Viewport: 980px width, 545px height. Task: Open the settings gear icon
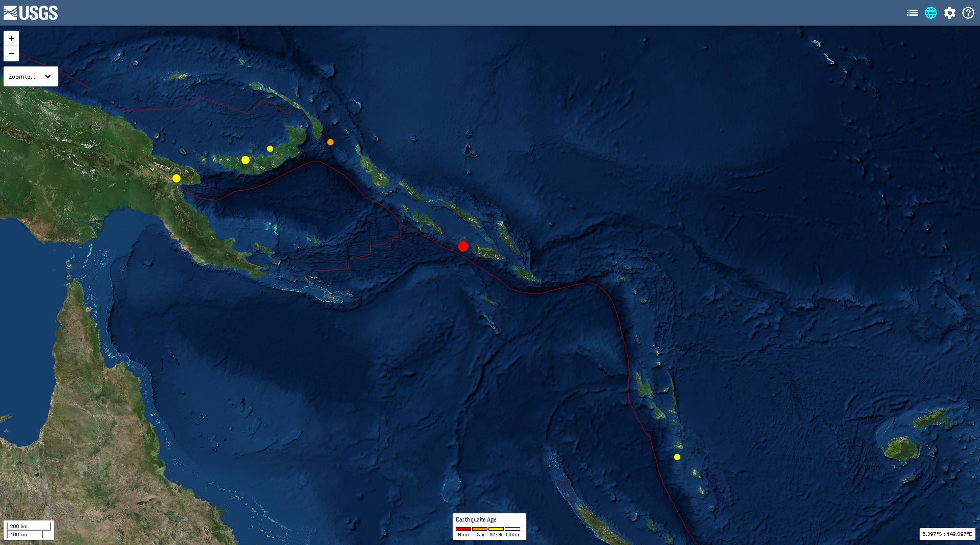tap(950, 13)
